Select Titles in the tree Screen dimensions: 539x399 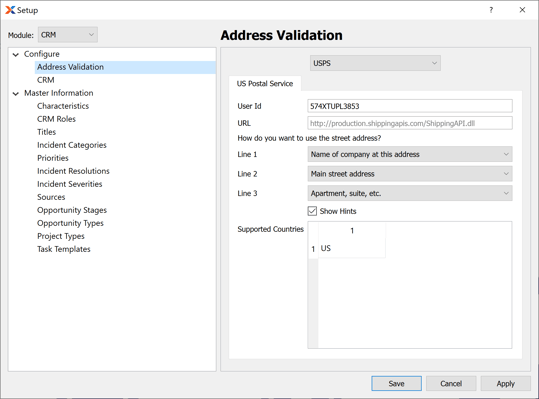pos(46,132)
